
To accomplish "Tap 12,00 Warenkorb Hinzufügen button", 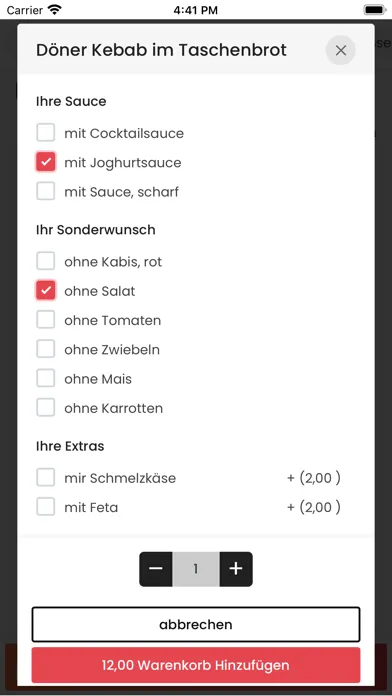I will coord(196,665).
